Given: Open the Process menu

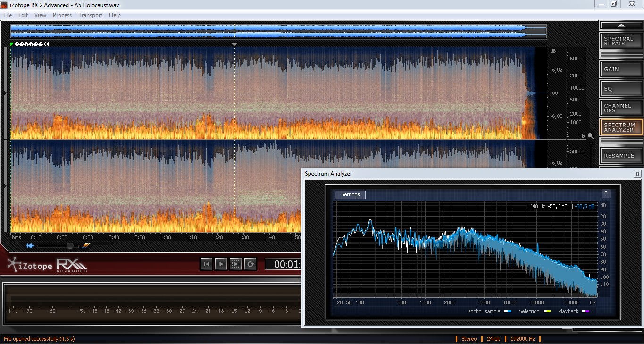Looking at the screenshot, I should click(x=62, y=15).
